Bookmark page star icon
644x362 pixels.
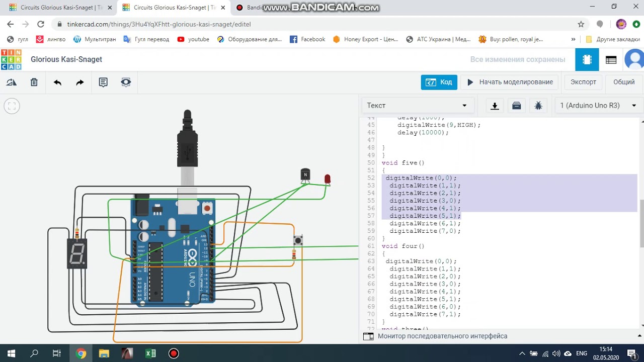click(581, 24)
